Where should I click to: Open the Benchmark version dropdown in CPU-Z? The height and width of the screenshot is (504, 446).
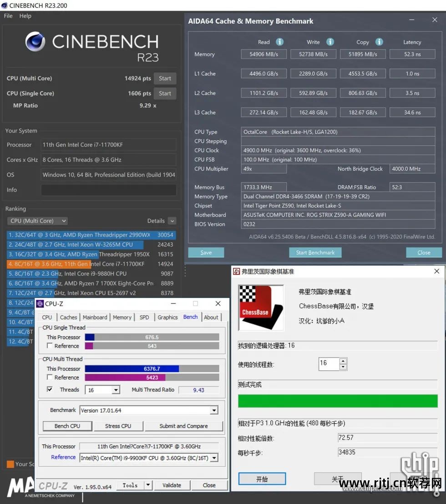click(x=214, y=410)
